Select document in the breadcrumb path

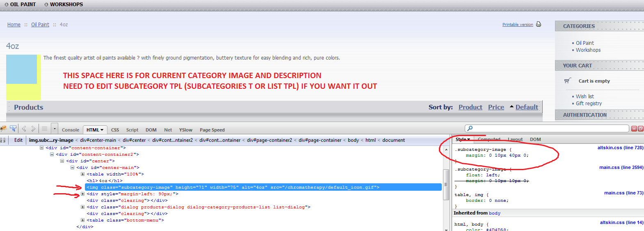(x=393, y=140)
